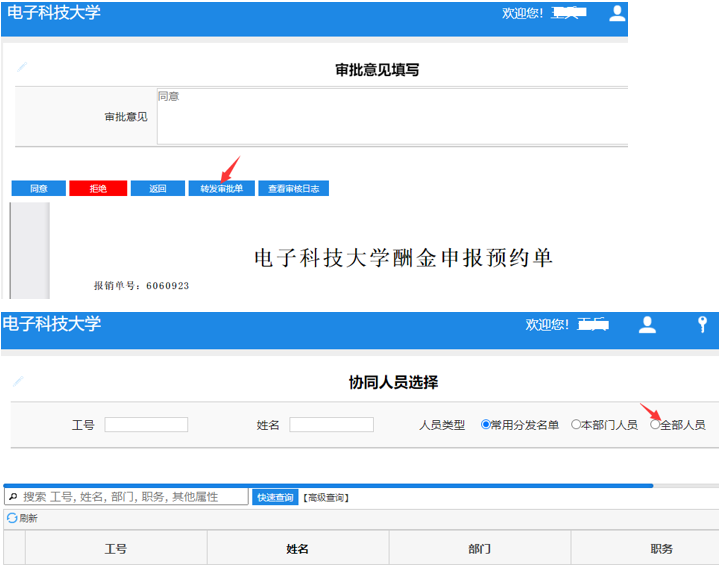Sort by the 部门 column header
This screenshot has height=568, width=722.
click(479, 549)
